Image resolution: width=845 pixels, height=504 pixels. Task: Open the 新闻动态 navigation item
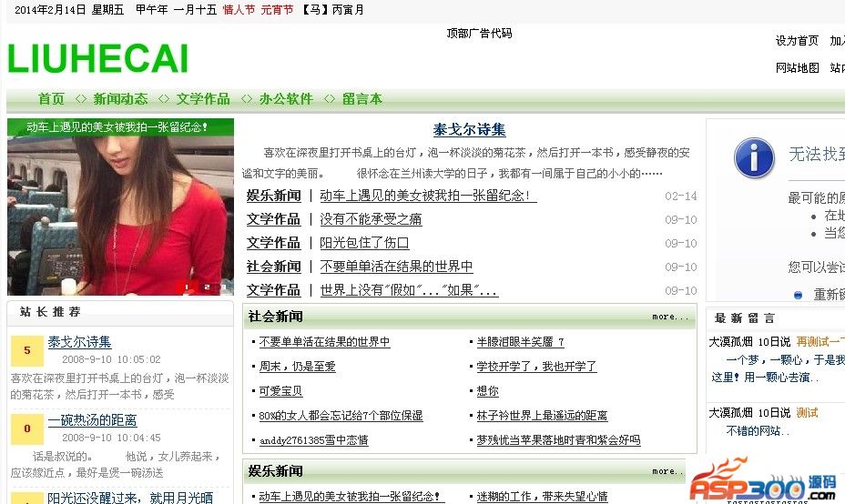(120, 99)
